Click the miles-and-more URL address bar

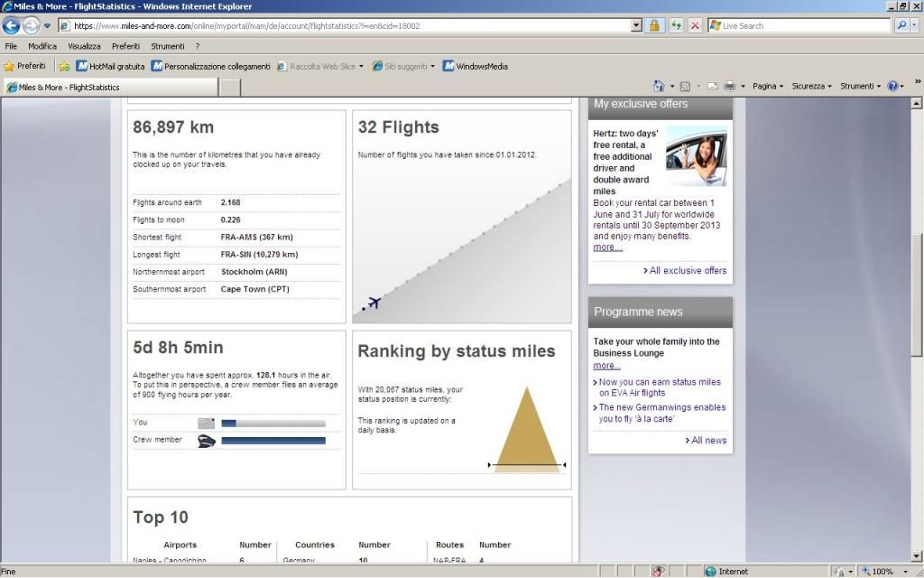[345, 26]
